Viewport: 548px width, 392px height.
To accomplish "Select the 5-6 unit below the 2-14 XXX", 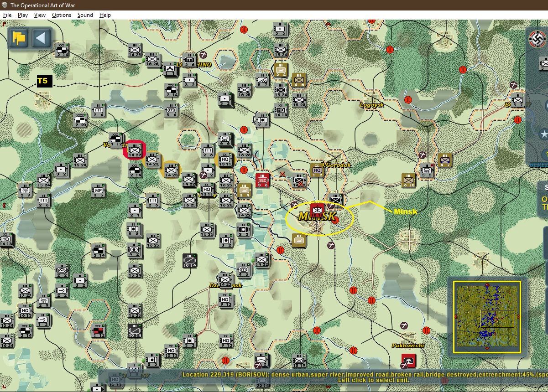I will [172, 110].
